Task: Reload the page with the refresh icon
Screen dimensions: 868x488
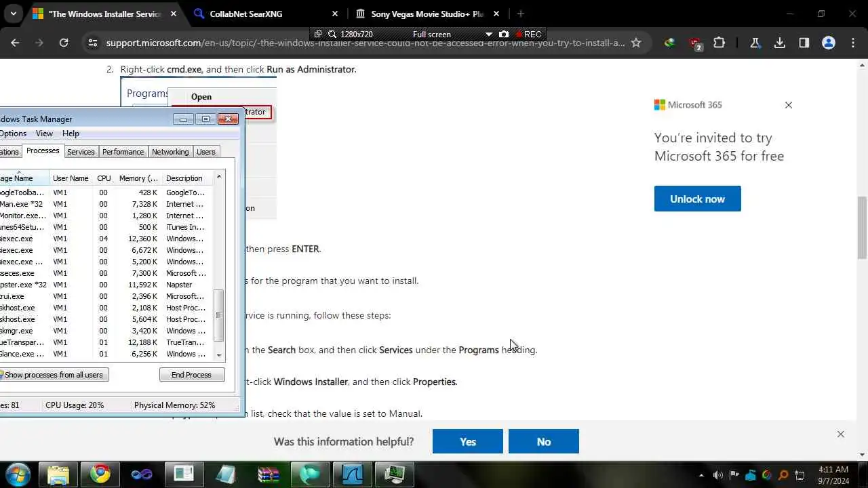Action: click(x=64, y=43)
